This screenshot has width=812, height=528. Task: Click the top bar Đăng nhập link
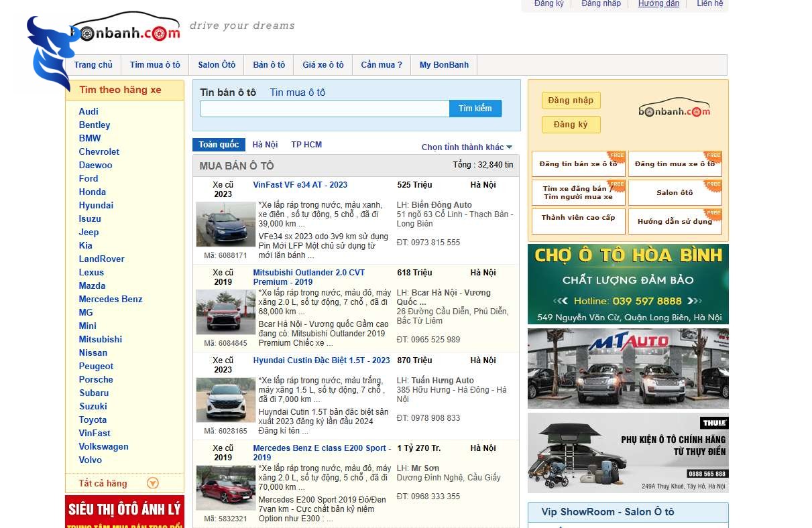(x=601, y=3)
